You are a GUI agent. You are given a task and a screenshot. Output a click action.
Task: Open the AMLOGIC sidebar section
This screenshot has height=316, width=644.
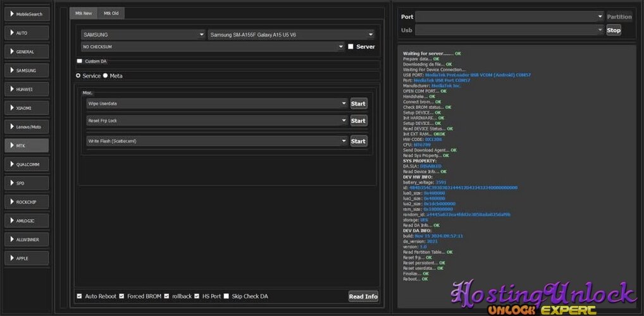pos(27,221)
